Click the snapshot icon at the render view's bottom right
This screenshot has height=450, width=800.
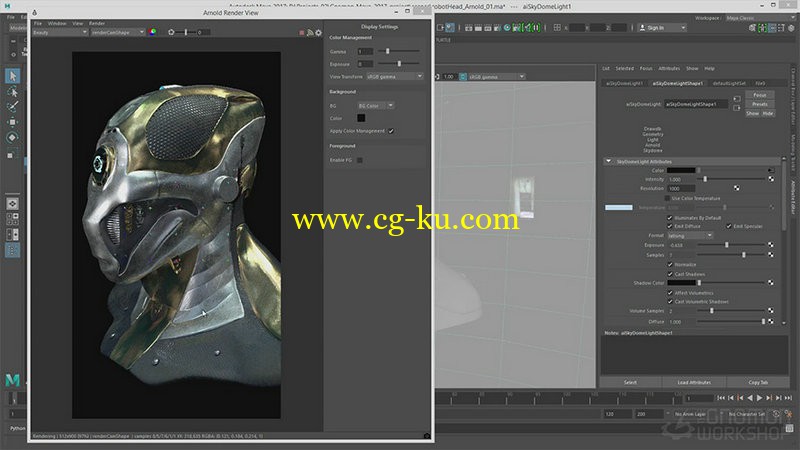427,436
